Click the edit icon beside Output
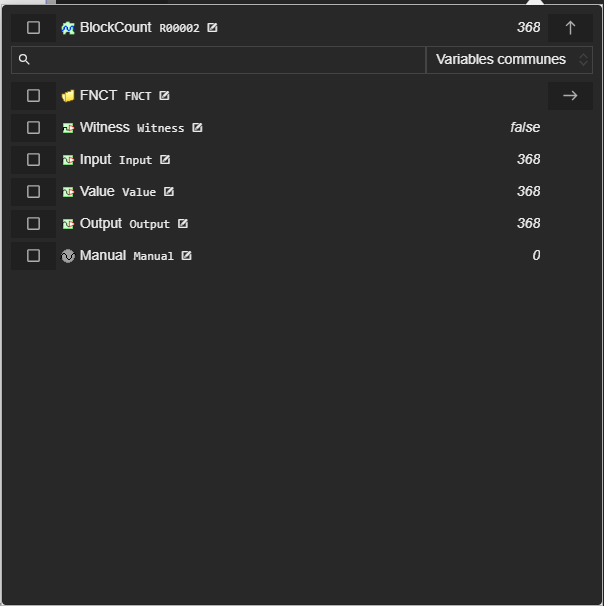604x606 pixels. 183,224
